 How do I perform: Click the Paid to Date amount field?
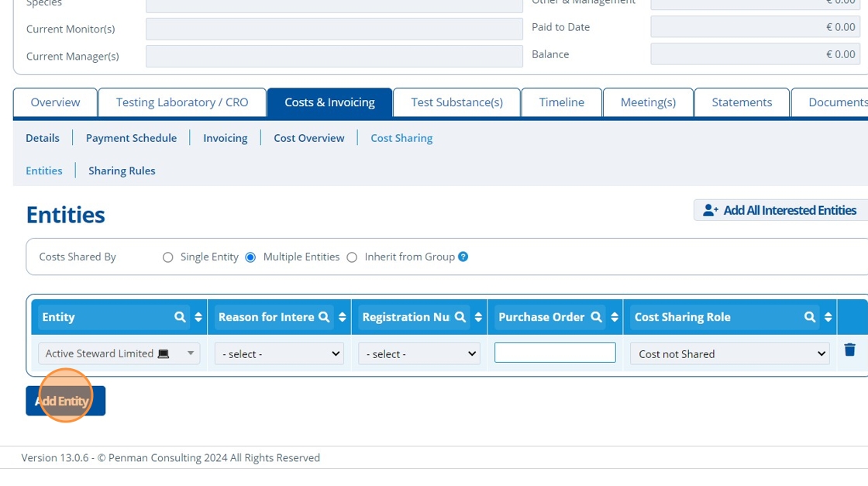[756, 26]
